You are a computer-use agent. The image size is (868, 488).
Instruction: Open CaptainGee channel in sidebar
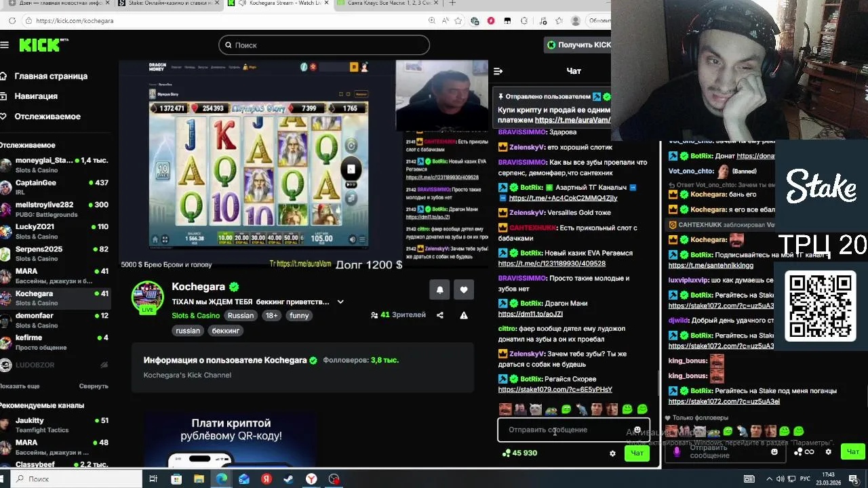coord(54,187)
